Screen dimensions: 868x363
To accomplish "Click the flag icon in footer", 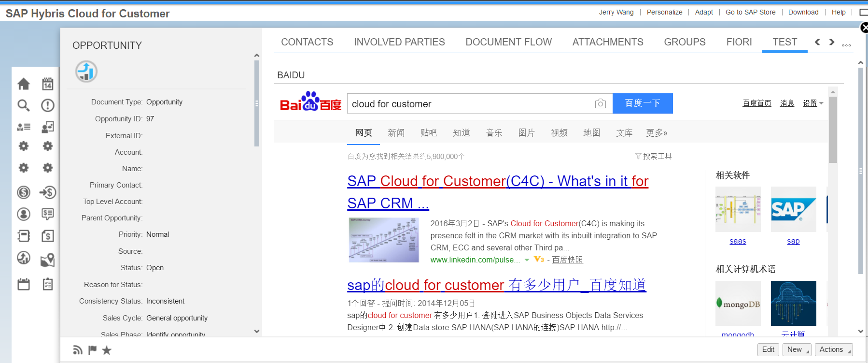I will (93, 350).
